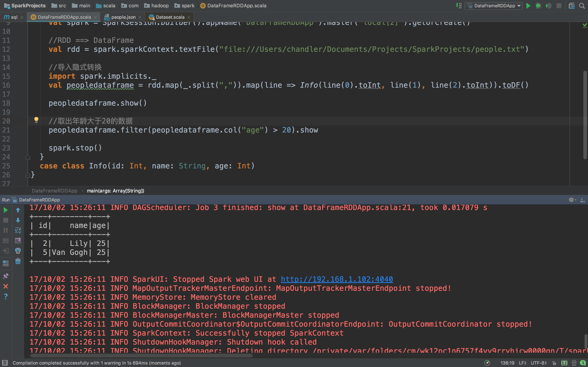Toggle scroll to end of console
The image size is (588, 367).
click(18, 241)
